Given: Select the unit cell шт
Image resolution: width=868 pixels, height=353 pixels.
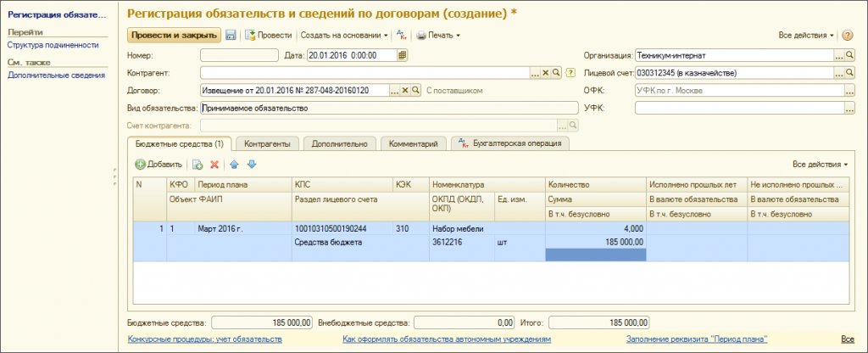Looking at the screenshot, I should click(520, 242).
